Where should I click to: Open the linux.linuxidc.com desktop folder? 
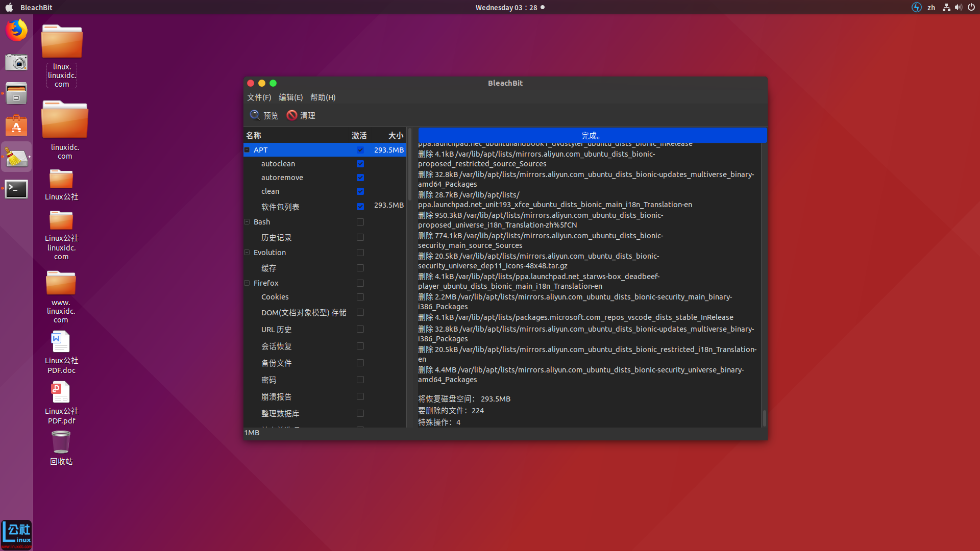62,56
